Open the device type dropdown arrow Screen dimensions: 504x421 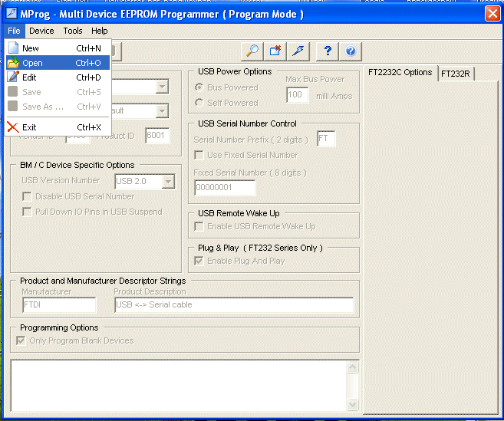pos(162,87)
